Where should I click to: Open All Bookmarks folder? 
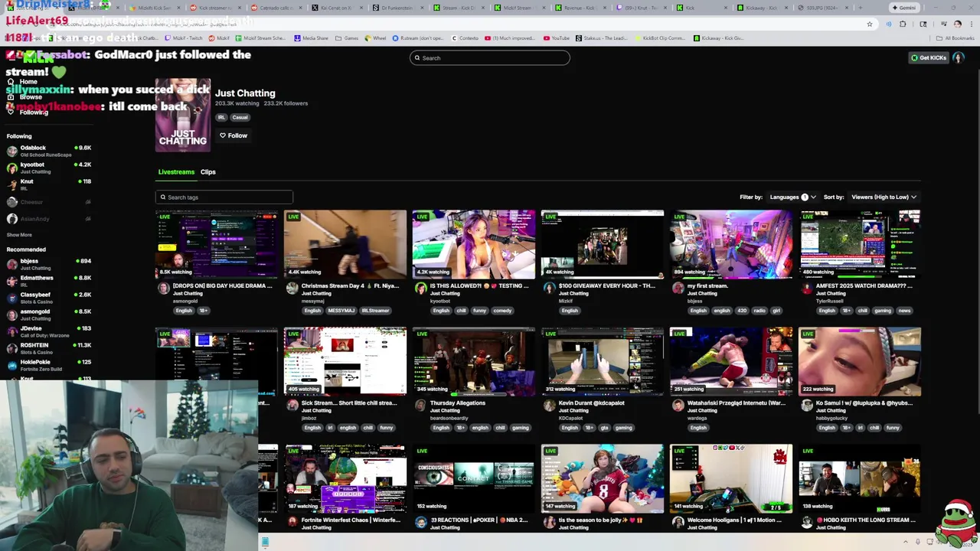tap(955, 37)
